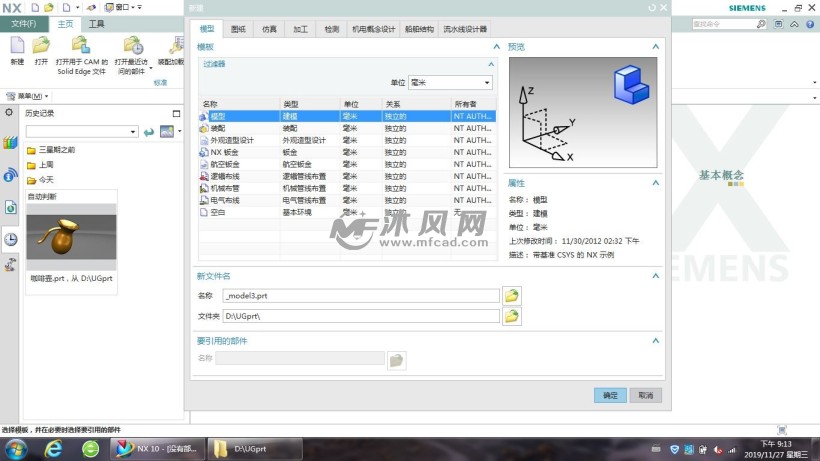Click the history view picture icon
The image size is (820, 461).
click(167, 131)
